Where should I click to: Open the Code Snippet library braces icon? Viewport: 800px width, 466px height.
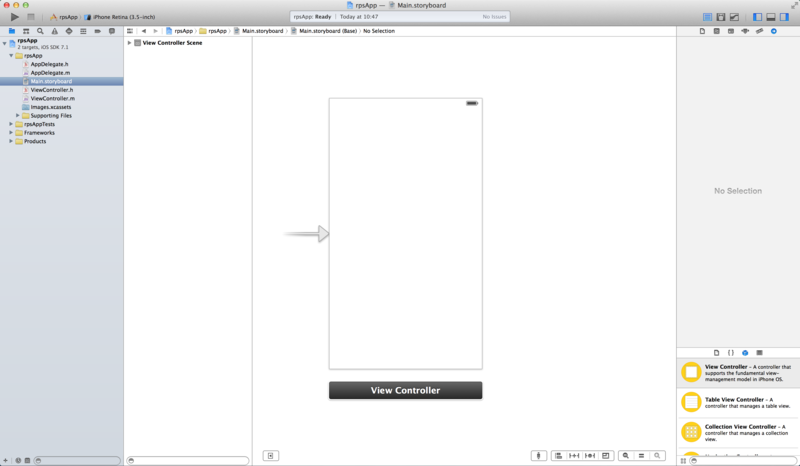point(731,353)
